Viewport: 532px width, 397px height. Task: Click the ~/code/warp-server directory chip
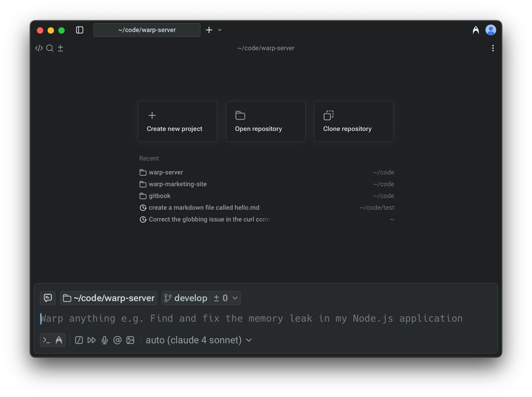point(109,298)
